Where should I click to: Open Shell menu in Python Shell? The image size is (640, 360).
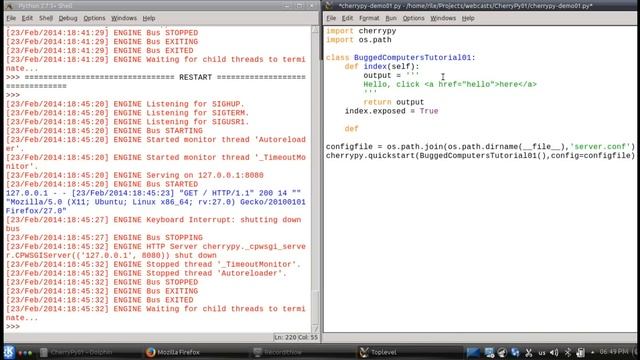[46, 18]
